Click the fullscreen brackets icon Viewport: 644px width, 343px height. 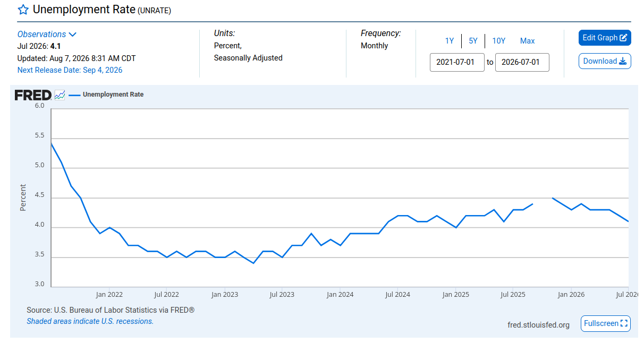(624, 323)
